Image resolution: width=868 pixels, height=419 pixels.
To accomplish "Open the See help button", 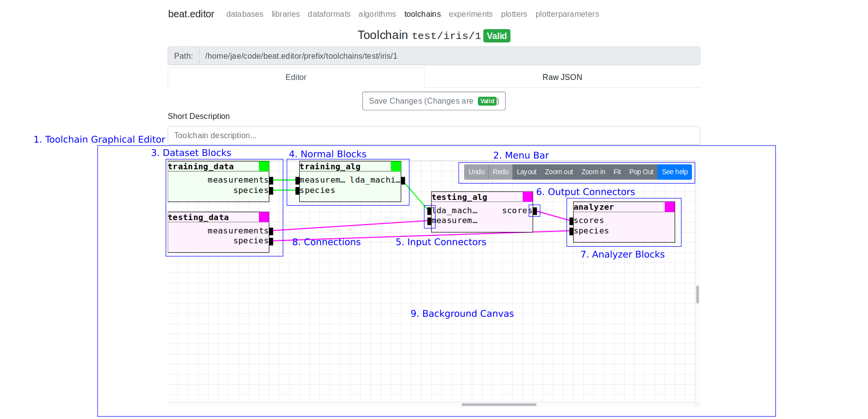I will coord(674,172).
